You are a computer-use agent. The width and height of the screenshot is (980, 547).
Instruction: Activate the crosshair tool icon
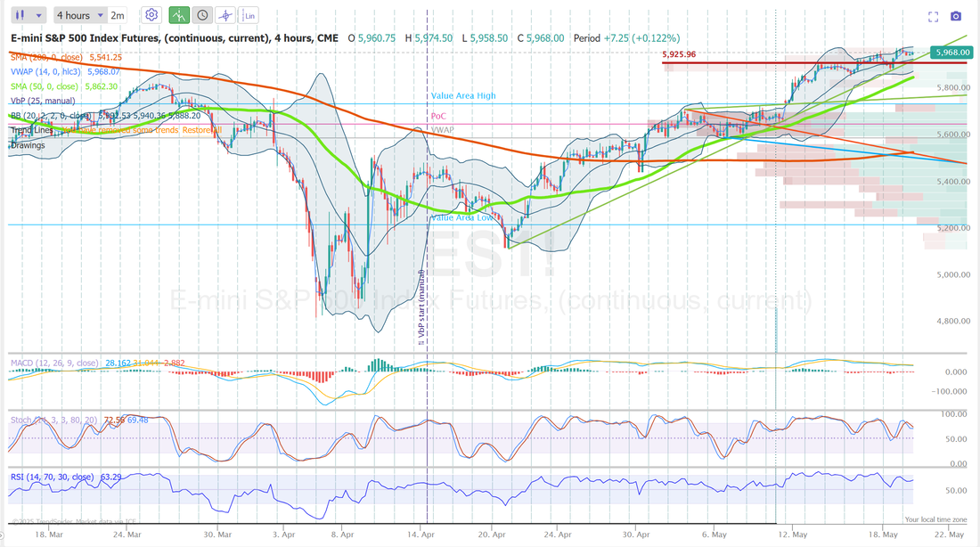[225, 16]
